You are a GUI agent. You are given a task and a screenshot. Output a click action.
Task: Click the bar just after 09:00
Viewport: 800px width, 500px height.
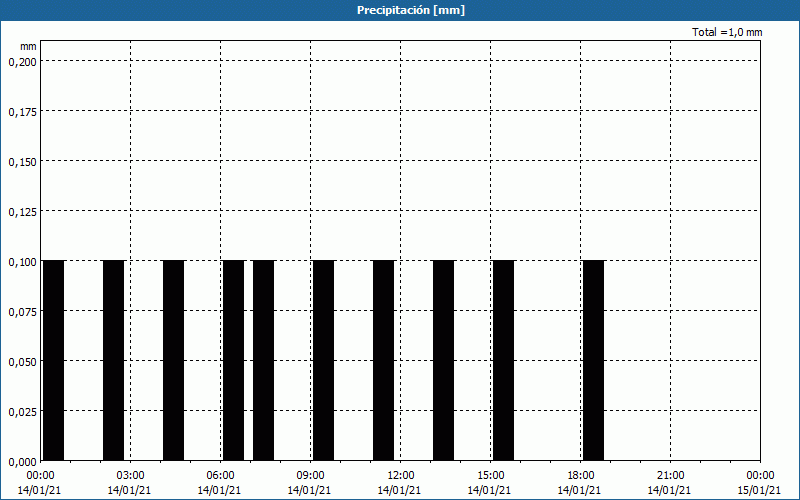[x=323, y=361]
